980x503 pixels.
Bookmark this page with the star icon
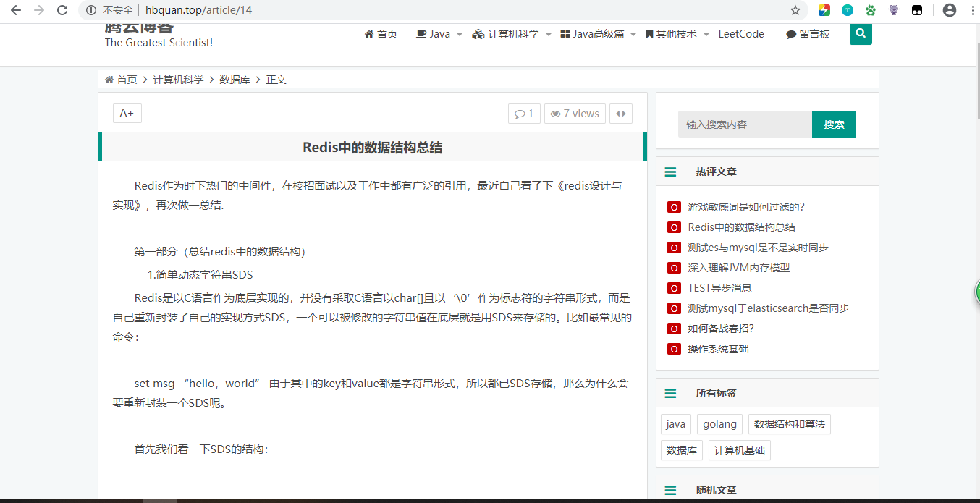tap(795, 10)
